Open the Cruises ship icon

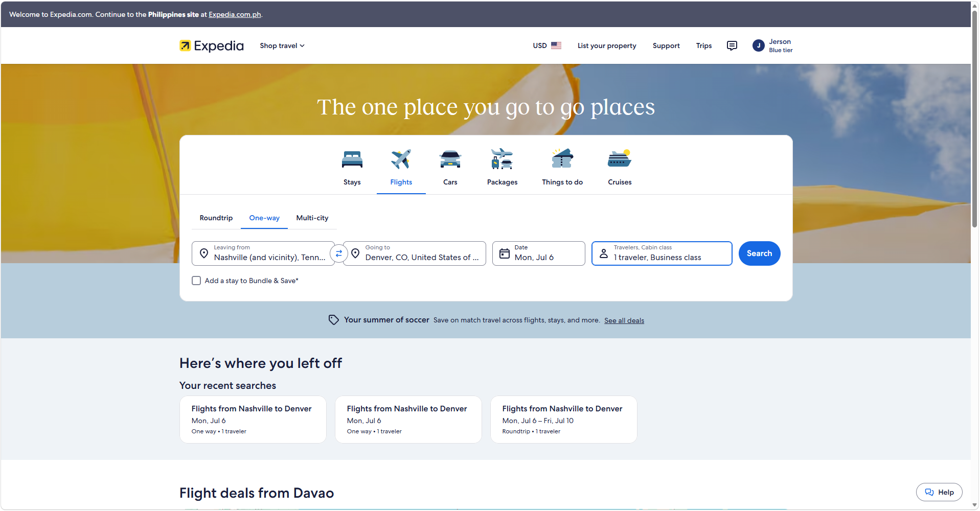pos(620,159)
